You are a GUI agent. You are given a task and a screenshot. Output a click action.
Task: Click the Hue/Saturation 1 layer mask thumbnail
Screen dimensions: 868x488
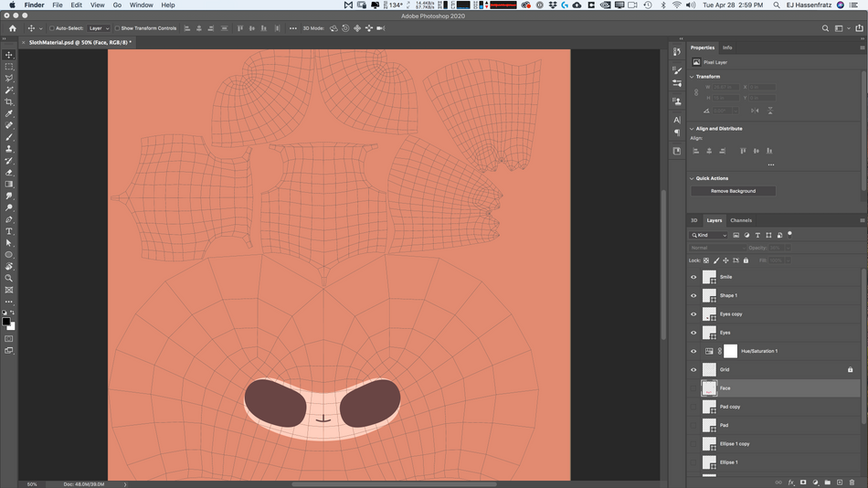pyautogui.click(x=730, y=351)
